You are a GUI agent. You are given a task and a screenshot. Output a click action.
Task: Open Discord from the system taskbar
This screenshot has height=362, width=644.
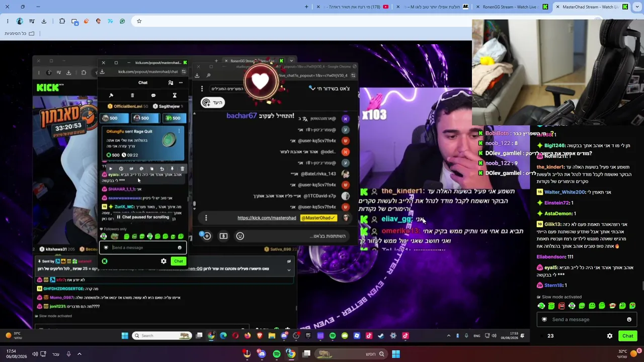click(x=262, y=354)
